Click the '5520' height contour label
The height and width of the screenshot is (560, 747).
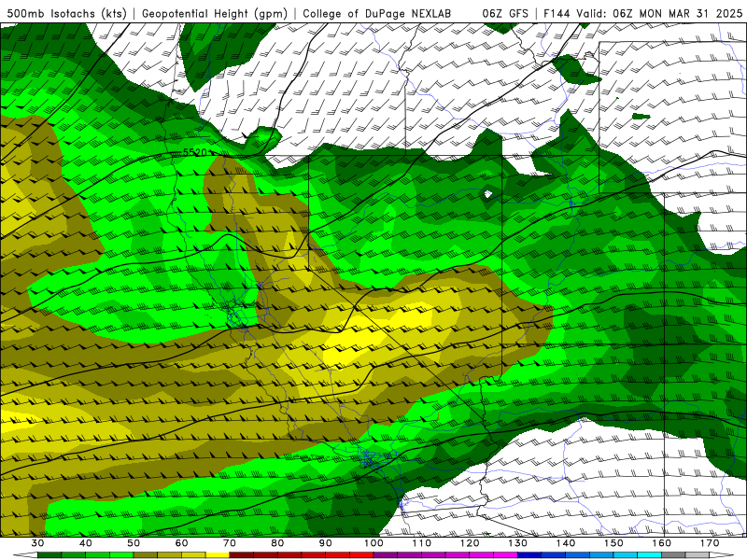[195, 152]
